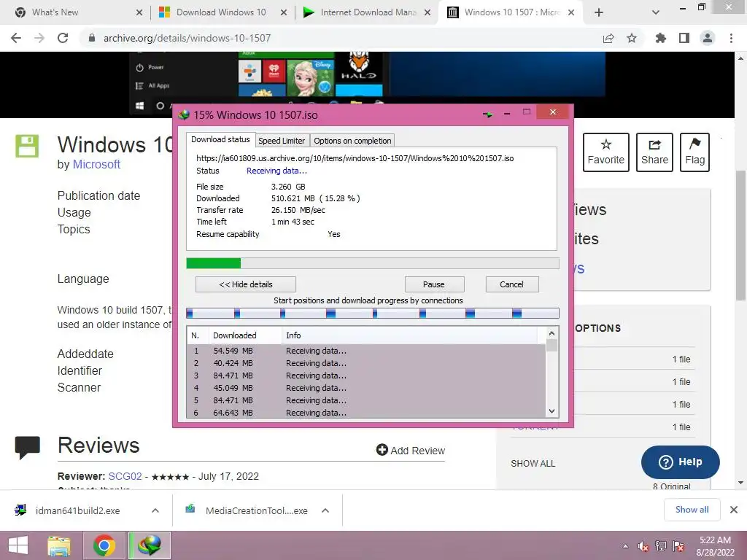The image size is (747, 560).
Task: Open reviewer SCG02 profile link
Action: (x=125, y=476)
